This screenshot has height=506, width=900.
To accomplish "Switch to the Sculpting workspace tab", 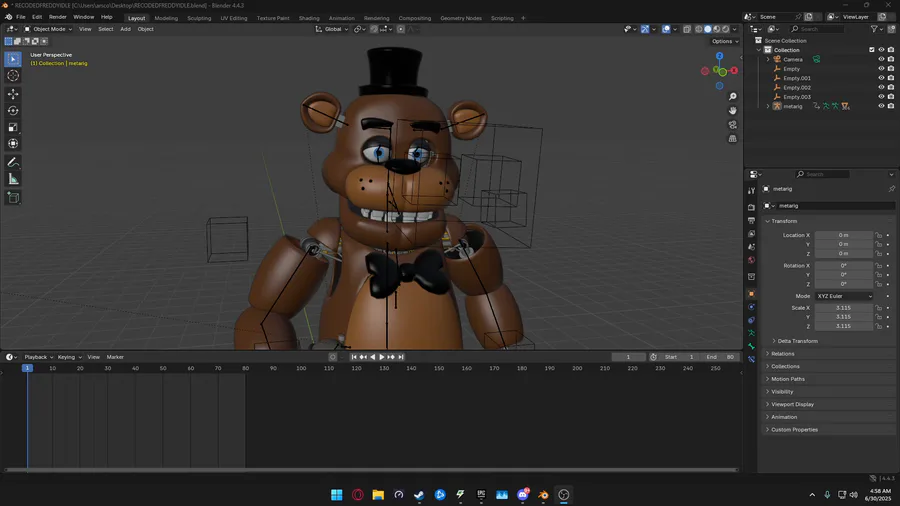I will (199, 18).
